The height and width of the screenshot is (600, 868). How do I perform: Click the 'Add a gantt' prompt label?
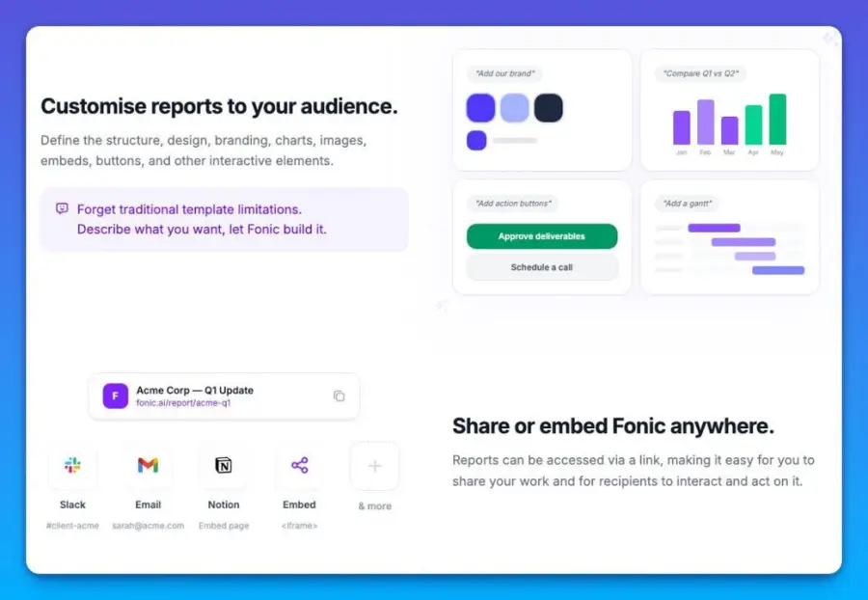click(688, 204)
